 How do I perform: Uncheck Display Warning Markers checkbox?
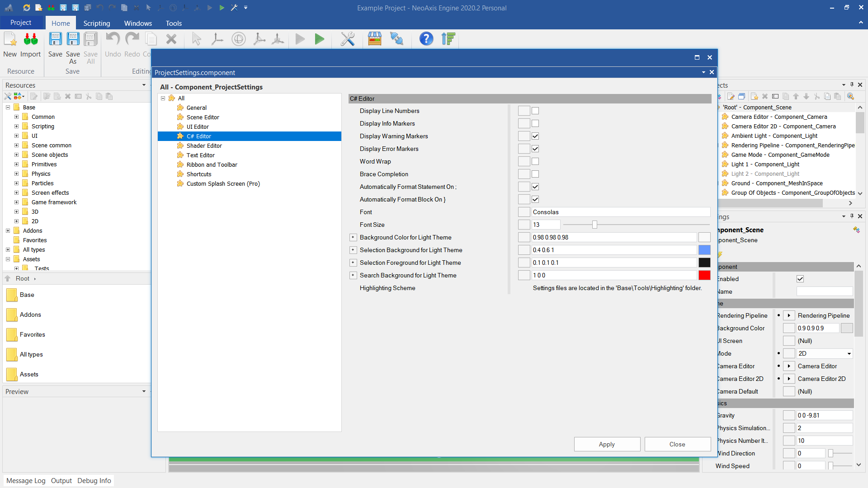click(535, 136)
